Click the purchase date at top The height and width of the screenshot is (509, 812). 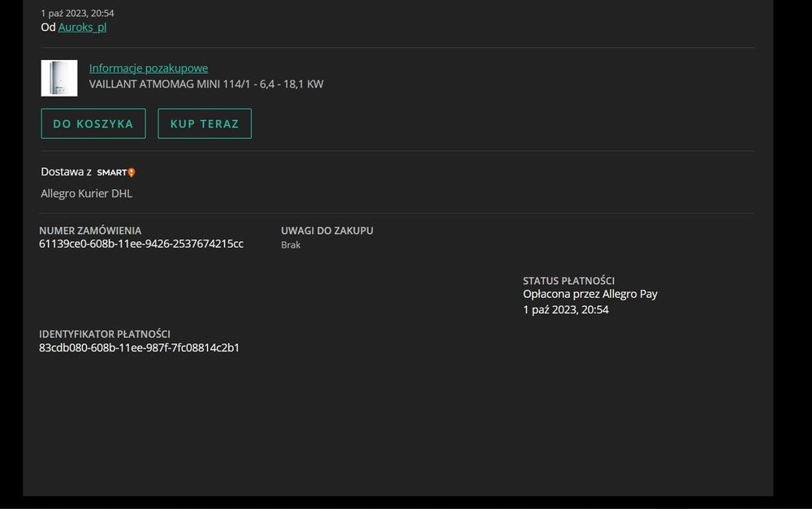(x=77, y=13)
